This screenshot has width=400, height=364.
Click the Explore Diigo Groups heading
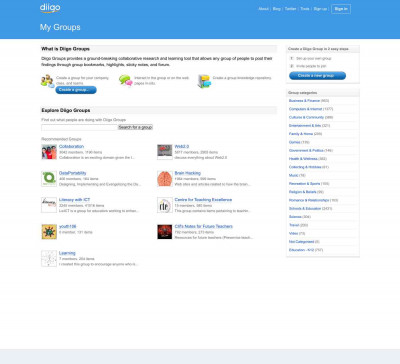[x=66, y=110]
